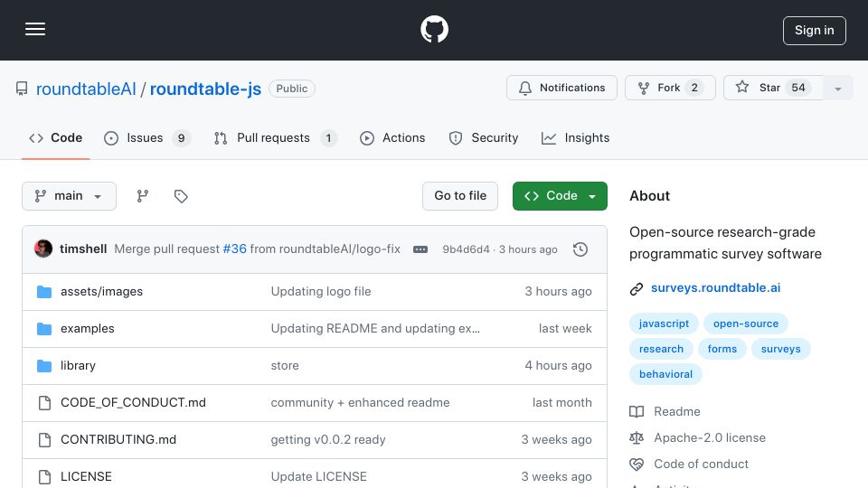Click the Notifications button
868x488 pixels.
(x=561, y=88)
